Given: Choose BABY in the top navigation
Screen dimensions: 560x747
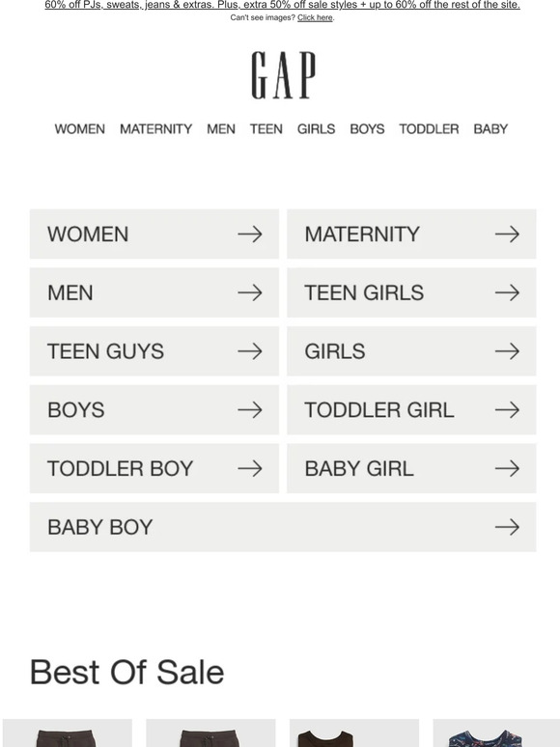Looking at the screenshot, I should pyautogui.click(x=490, y=129).
